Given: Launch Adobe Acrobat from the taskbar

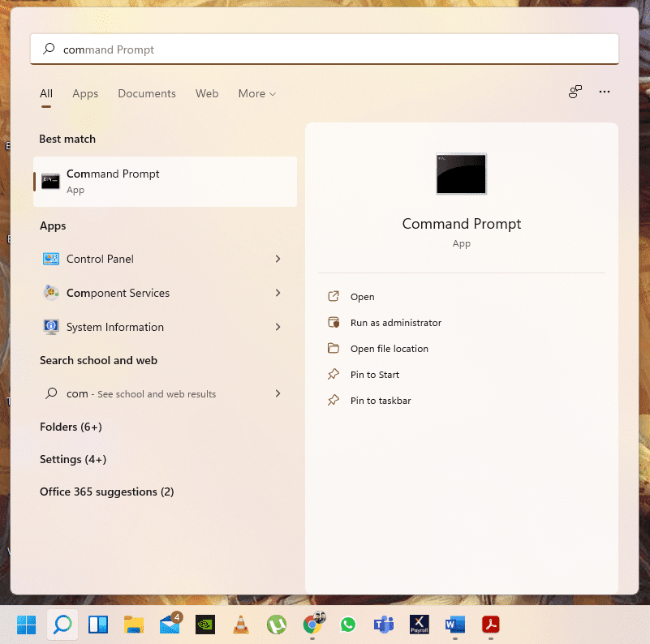Looking at the screenshot, I should coord(490,625).
